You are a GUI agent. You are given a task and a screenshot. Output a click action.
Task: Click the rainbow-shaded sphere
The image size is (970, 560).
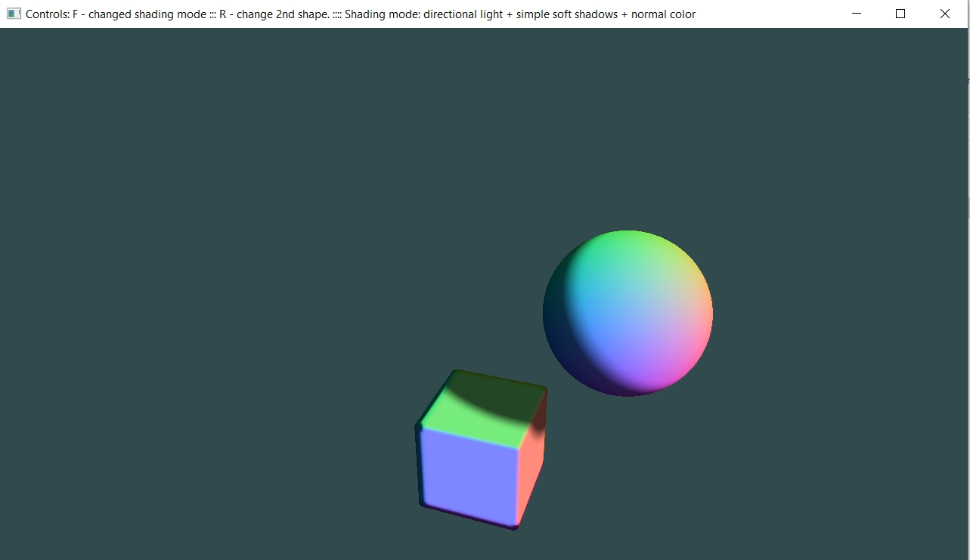[x=628, y=313]
